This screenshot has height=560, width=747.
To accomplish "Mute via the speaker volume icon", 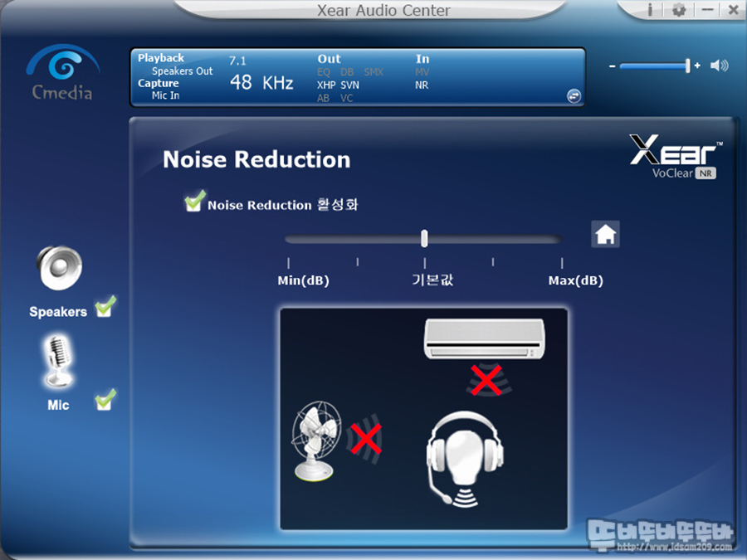I will pyautogui.click(x=719, y=66).
